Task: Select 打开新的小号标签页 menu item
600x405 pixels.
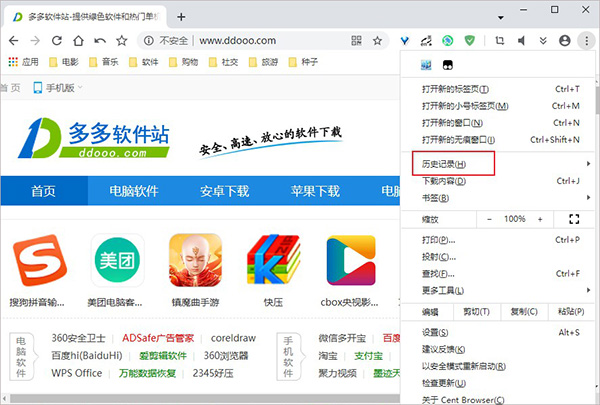Action: pyautogui.click(x=497, y=106)
